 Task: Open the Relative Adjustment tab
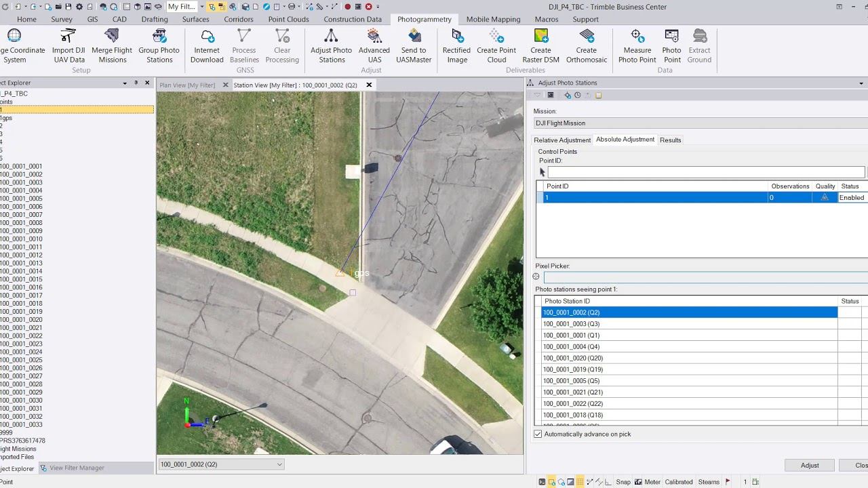[x=562, y=140]
